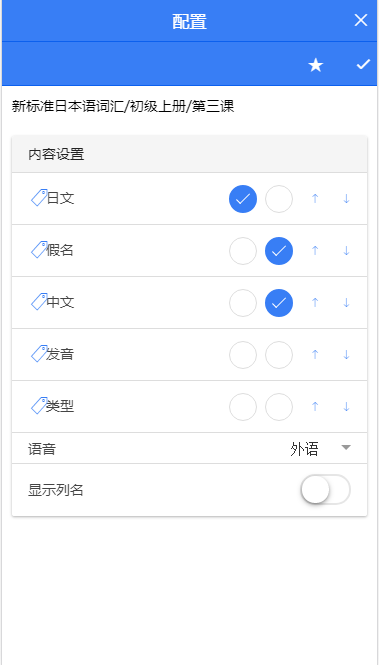Move 类型 row down with arrow
The width and height of the screenshot is (379, 665).
point(346,406)
